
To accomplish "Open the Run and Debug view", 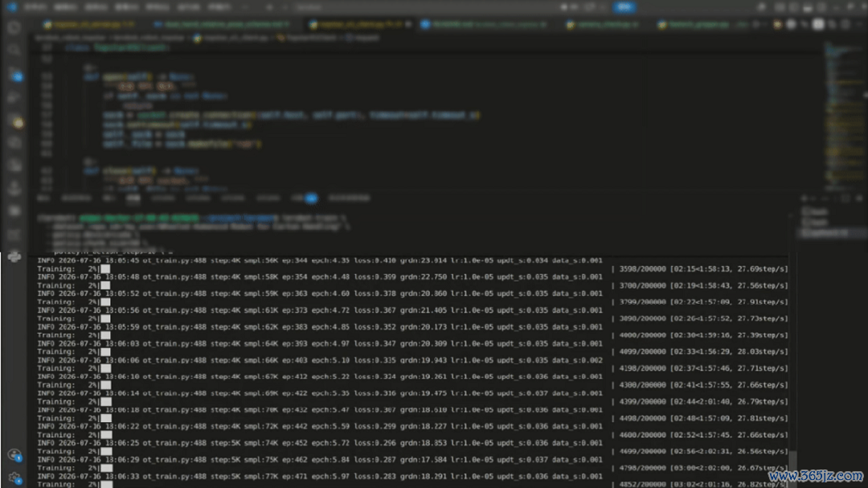I will pyautogui.click(x=14, y=97).
